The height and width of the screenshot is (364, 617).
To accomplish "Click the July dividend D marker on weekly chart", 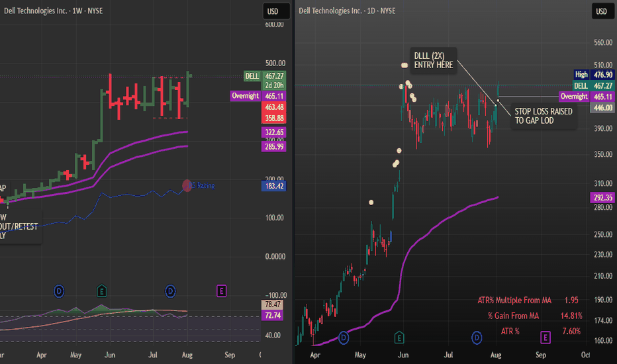I will click(170, 291).
